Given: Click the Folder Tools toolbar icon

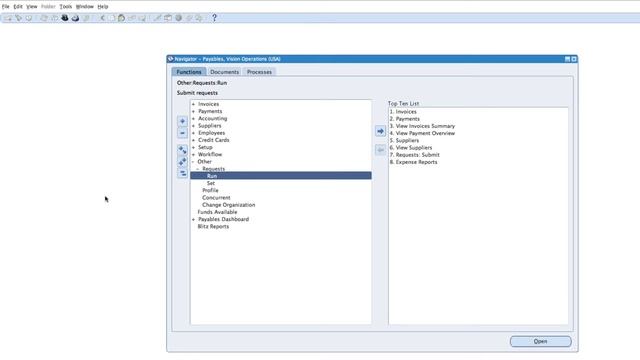Looking at the screenshot, I should (199, 18).
